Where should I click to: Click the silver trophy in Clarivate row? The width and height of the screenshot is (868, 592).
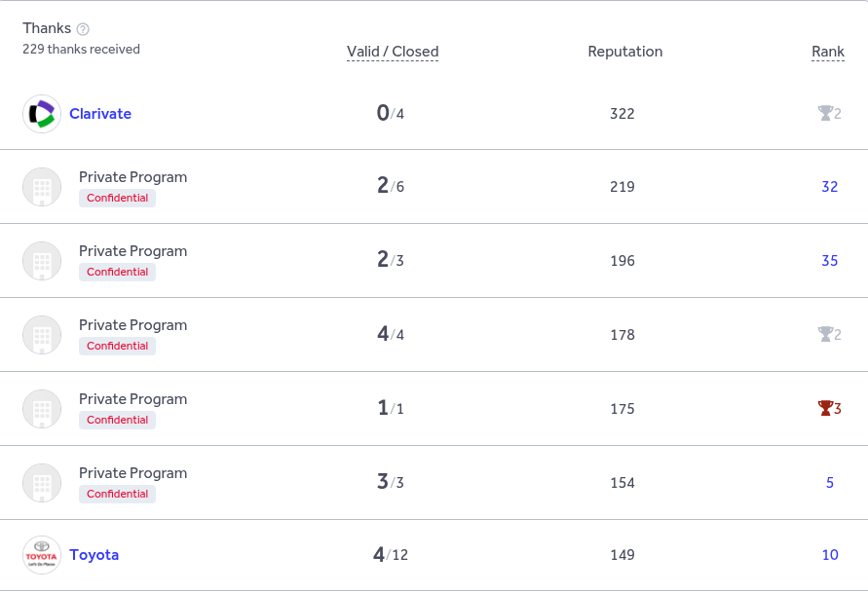click(x=826, y=114)
